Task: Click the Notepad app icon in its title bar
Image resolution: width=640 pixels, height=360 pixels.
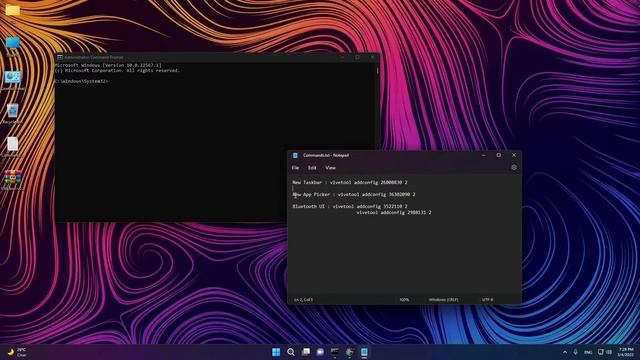Action: point(296,156)
